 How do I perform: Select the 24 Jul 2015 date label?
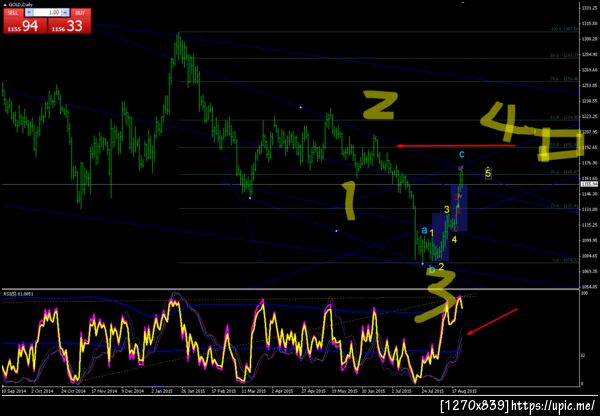coord(433,391)
